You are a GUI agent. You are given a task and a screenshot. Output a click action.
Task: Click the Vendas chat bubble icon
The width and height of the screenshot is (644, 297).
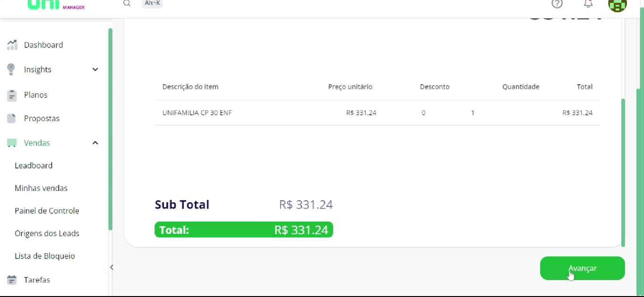[x=12, y=143]
